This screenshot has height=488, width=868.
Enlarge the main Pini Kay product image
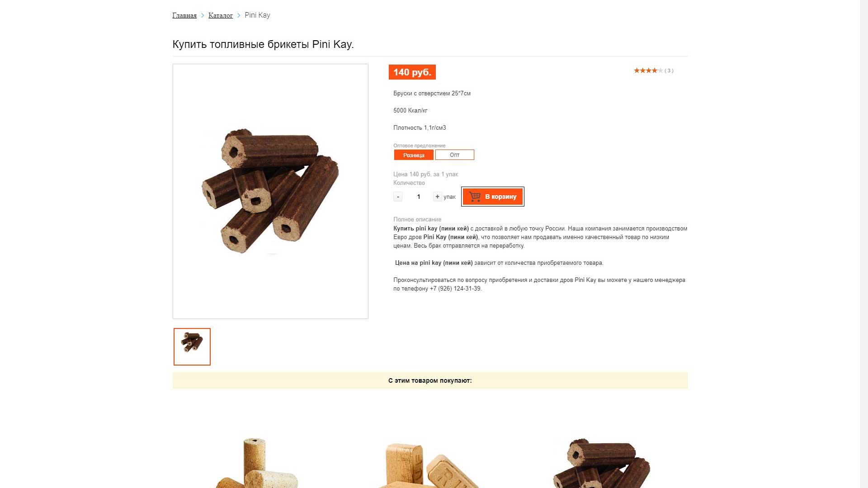pos(270,191)
